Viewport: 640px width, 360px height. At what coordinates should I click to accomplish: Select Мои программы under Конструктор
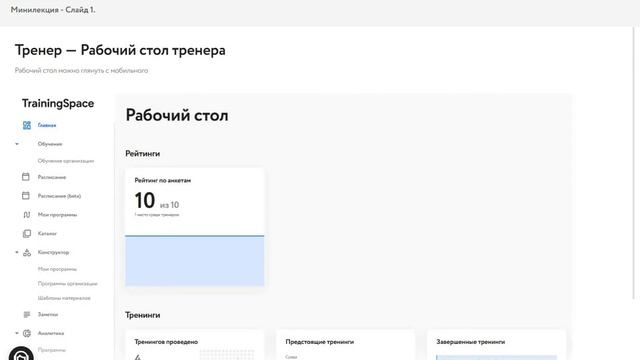[57, 269]
